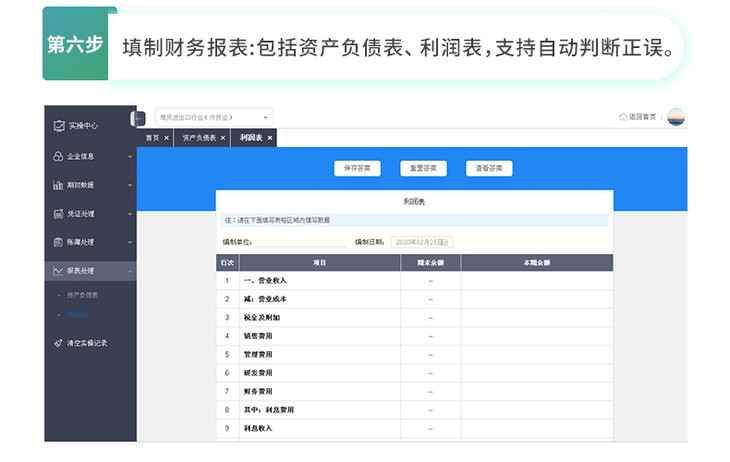Click the home icon beside 返回首页

point(623,117)
